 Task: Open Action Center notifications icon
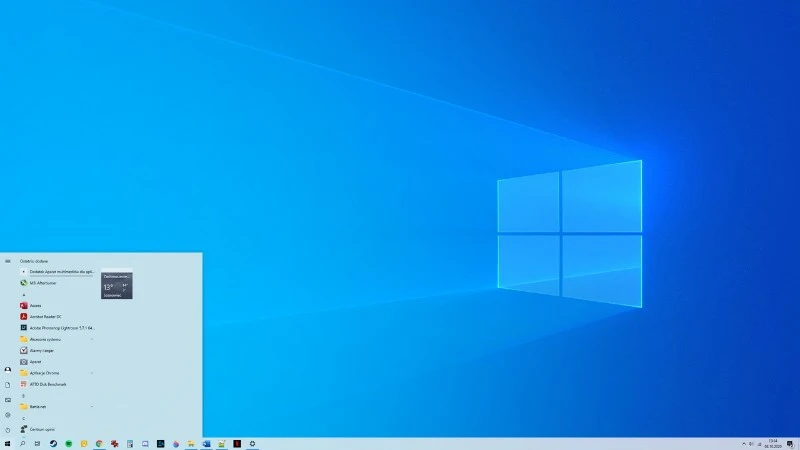pyautogui.click(x=790, y=444)
